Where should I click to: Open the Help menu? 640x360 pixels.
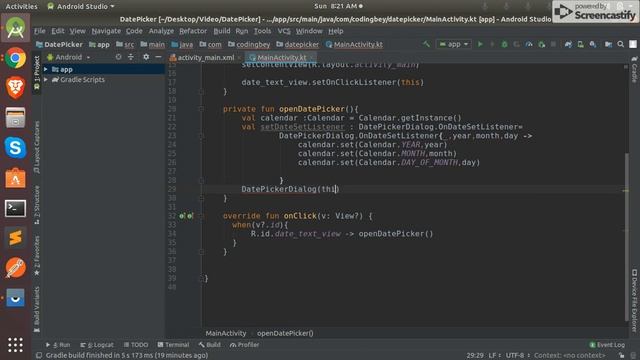[x=336, y=31]
